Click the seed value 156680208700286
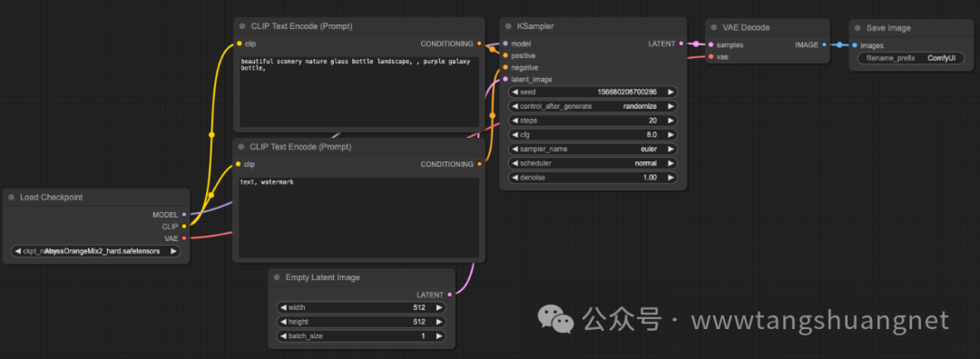This screenshot has height=359, width=980. click(x=627, y=92)
